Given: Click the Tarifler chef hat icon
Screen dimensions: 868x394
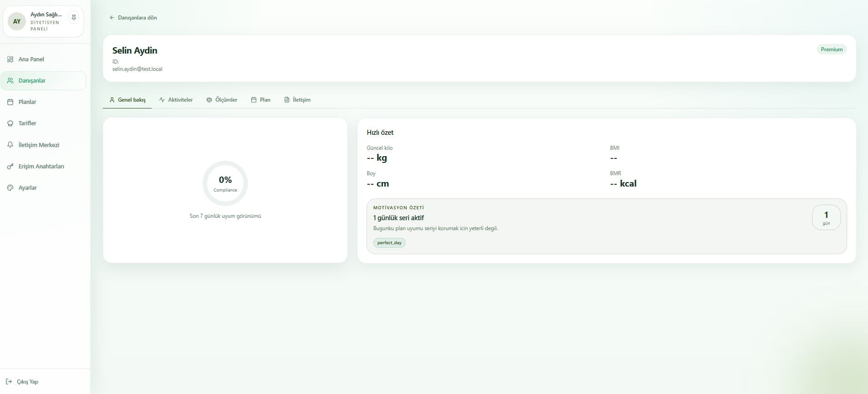Looking at the screenshot, I should coord(10,123).
